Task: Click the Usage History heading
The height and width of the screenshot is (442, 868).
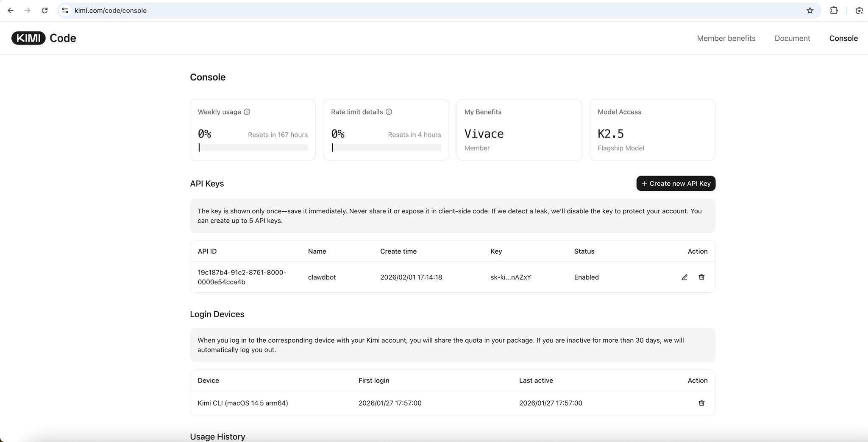Action: coord(217,436)
